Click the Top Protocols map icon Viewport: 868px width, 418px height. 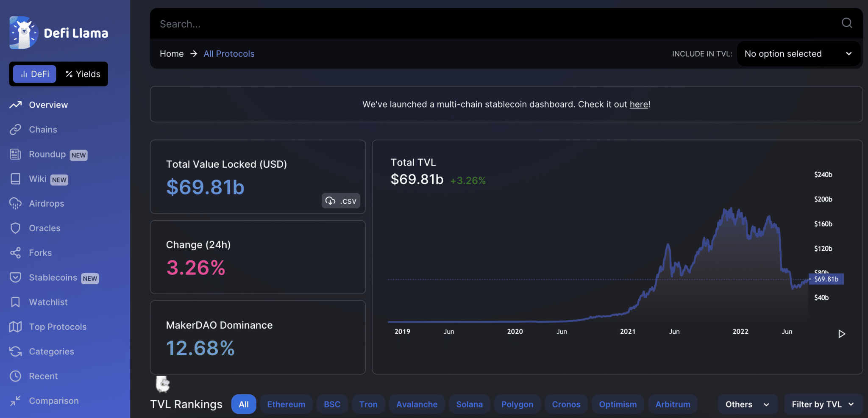(x=15, y=327)
